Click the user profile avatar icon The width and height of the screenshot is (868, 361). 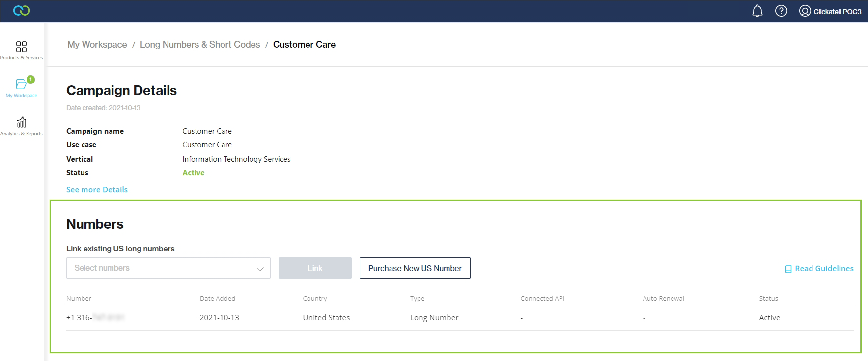click(805, 11)
